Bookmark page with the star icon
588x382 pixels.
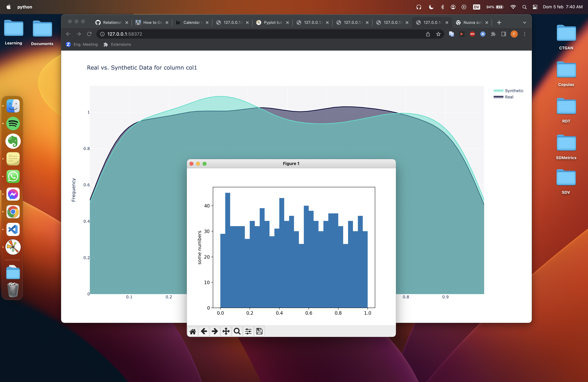pos(438,34)
